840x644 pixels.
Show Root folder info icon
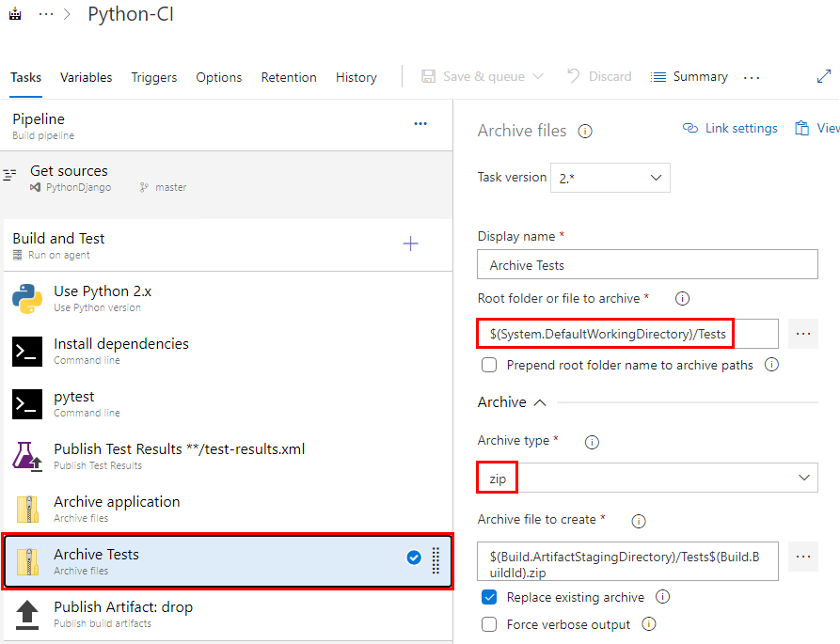pos(682,299)
